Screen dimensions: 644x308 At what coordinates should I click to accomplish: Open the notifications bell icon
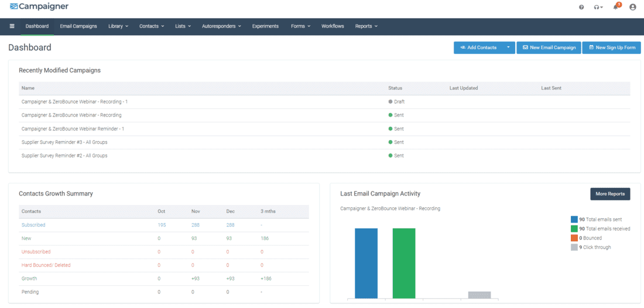pyautogui.click(x=616, y=7)
